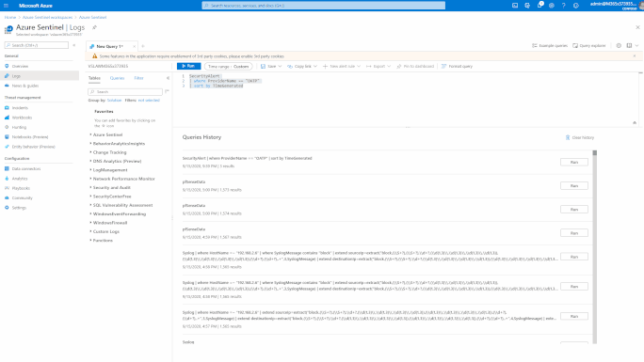Open the Save dropdown
The width and height of the screenshot is (644, 362).
[x=271, y=67]
